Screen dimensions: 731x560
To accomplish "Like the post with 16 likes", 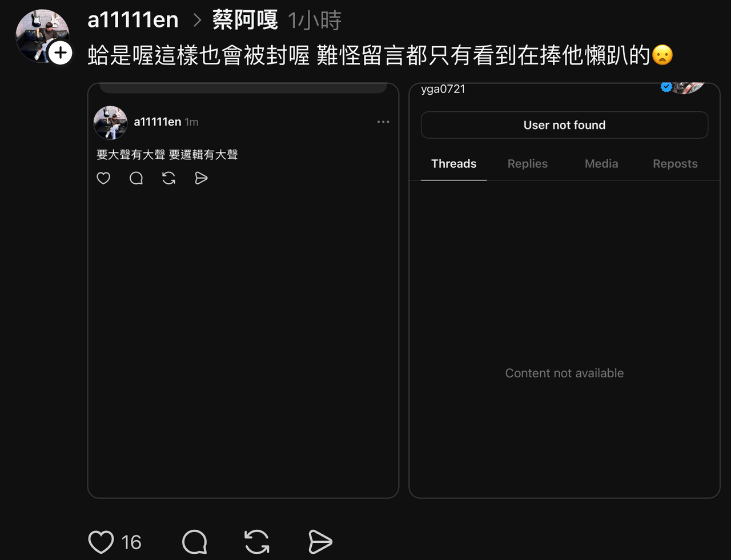I will (101, 542).
